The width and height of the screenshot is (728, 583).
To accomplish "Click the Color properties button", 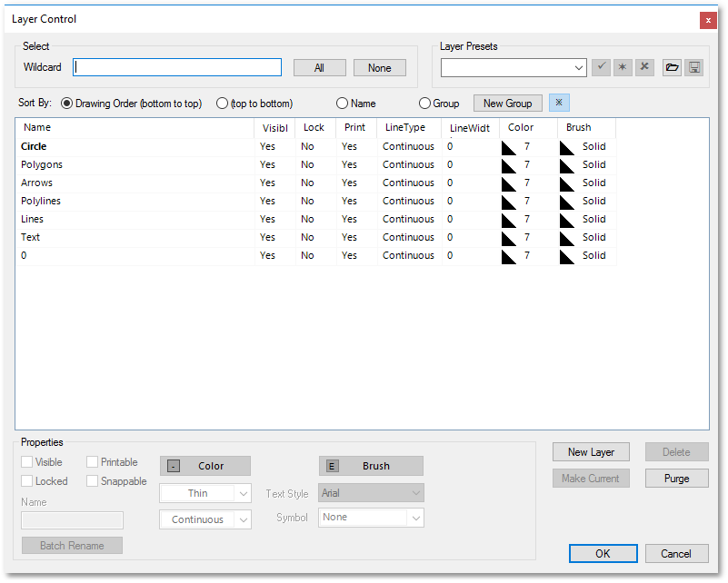I will (205, 466).
